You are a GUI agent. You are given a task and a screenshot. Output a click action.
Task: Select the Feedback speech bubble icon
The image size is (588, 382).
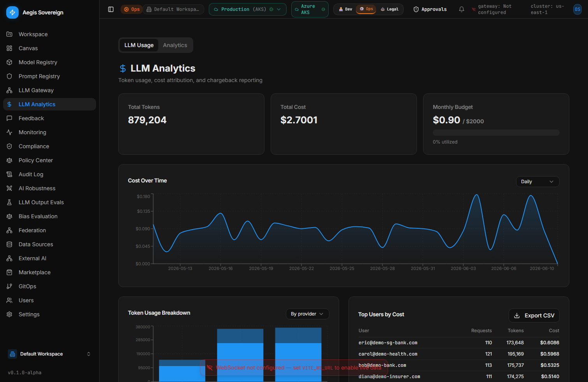point(9,118)
